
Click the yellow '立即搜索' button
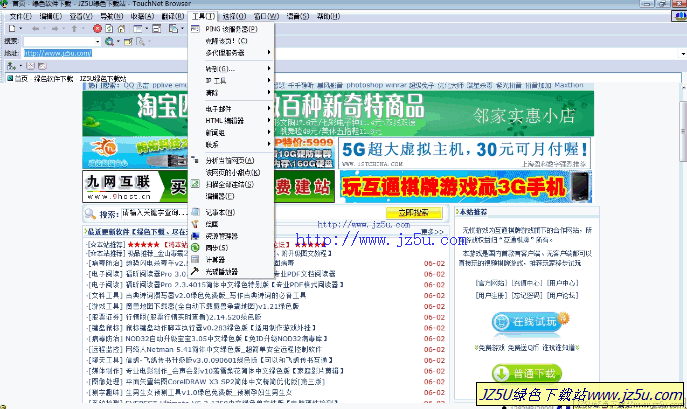pyautogui.click(x=414, y=213)
